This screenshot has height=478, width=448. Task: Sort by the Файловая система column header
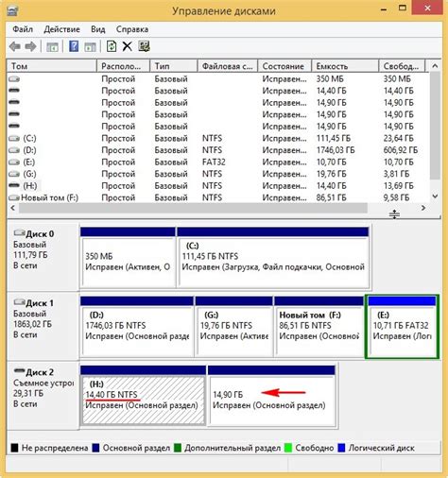tap(228, 66)
